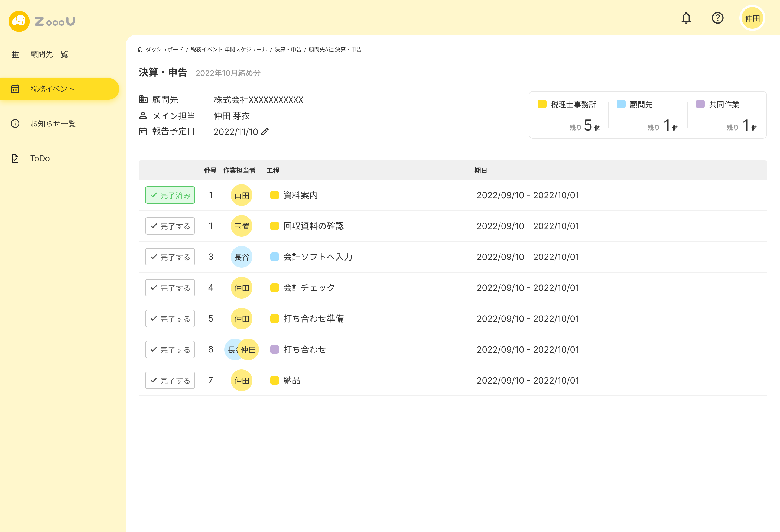The width and height of the screenshot is (780, 532).
Task: Select 決算・申告 in the breadcrumb
Action: pos(288,49)
